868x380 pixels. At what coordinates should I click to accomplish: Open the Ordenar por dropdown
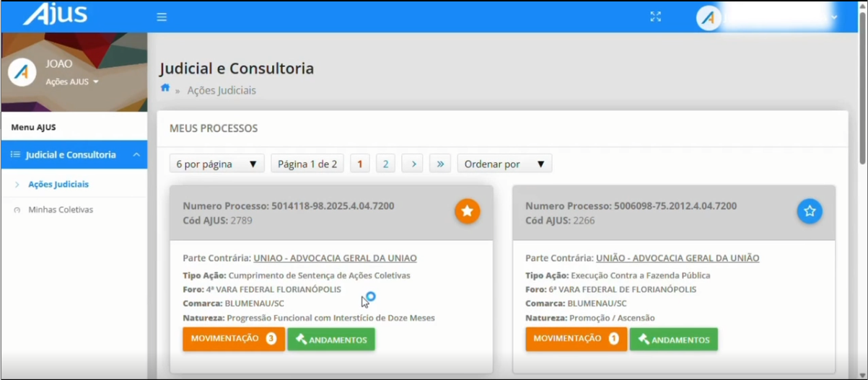point(504,164)
